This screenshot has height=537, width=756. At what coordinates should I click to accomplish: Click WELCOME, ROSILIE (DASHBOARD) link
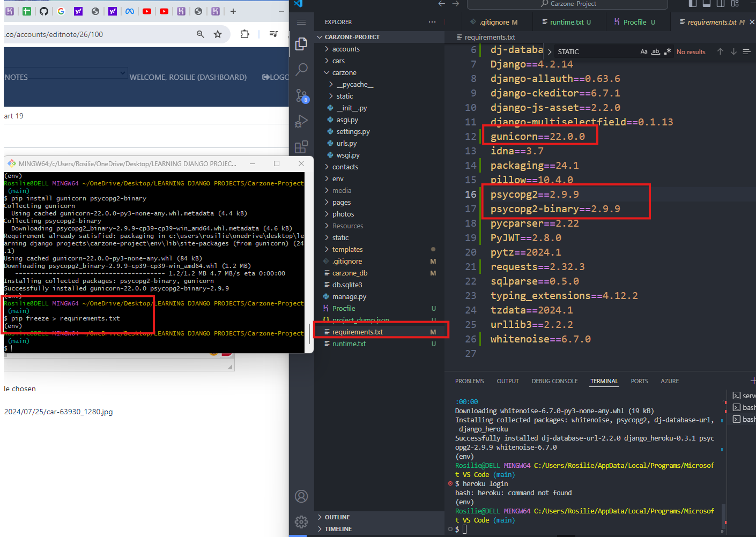pos(188,77)
